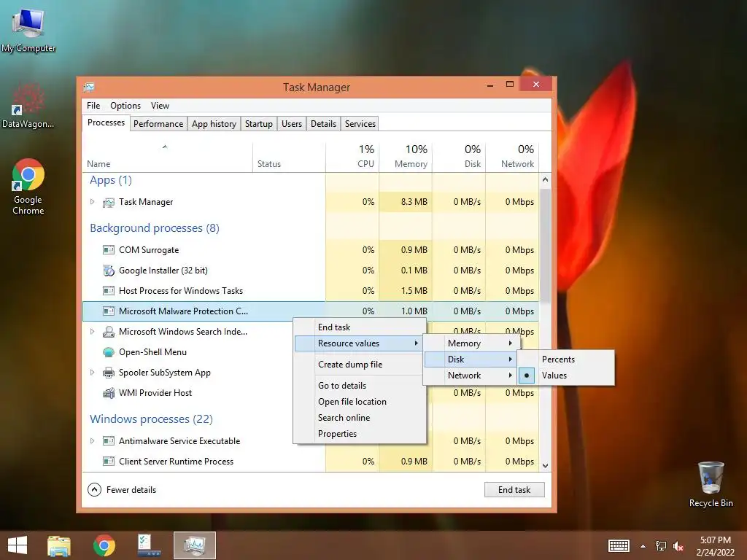Click the Task Manager taskbar button
Screen dimensions: 747x560
pos(195,545)
